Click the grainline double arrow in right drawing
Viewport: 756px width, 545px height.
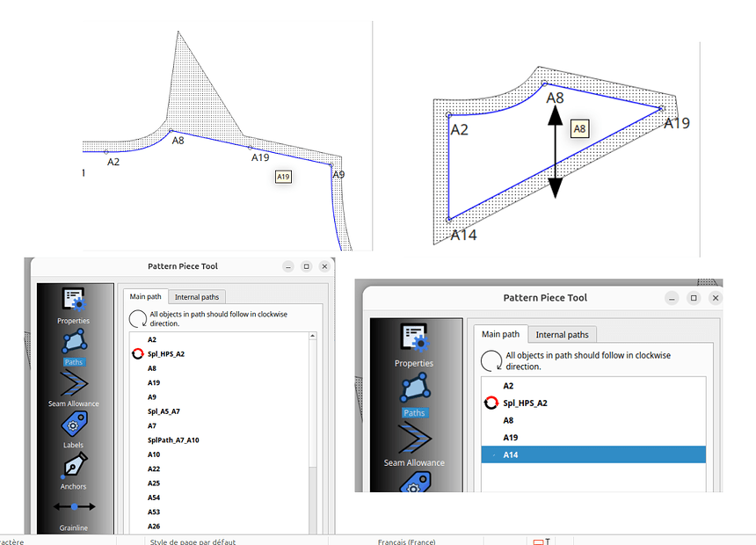556,152
